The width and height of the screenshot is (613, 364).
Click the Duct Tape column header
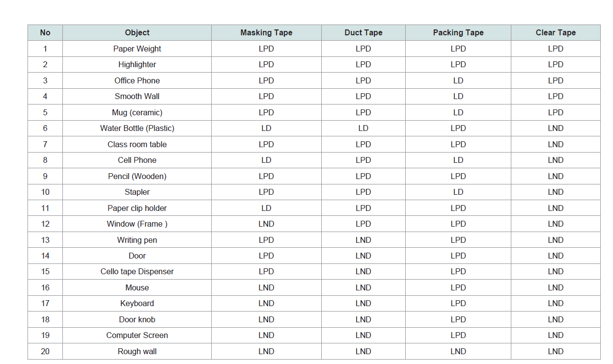(363, 33)
